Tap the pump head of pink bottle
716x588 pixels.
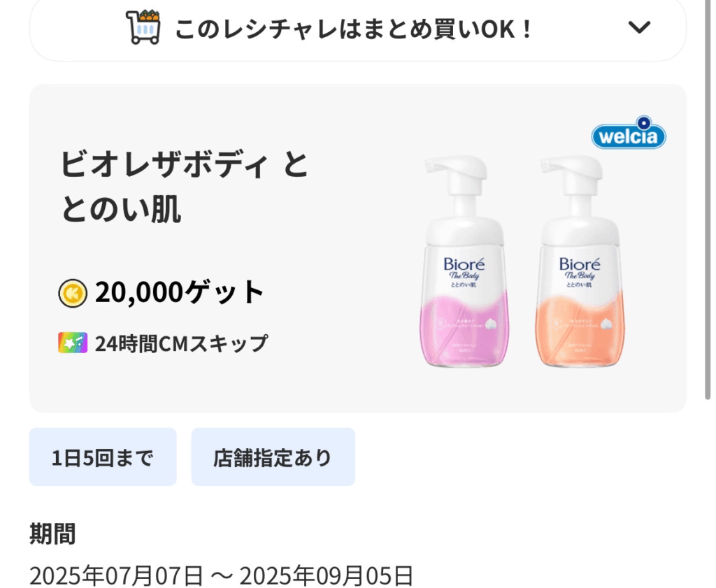click(x=456, y=173)
